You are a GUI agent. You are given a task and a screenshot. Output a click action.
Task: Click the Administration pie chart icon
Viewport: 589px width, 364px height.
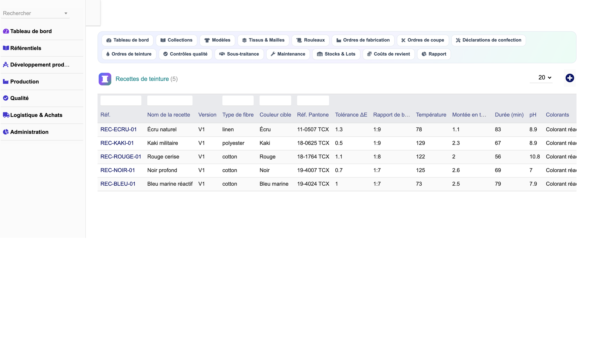click(6, 132)
